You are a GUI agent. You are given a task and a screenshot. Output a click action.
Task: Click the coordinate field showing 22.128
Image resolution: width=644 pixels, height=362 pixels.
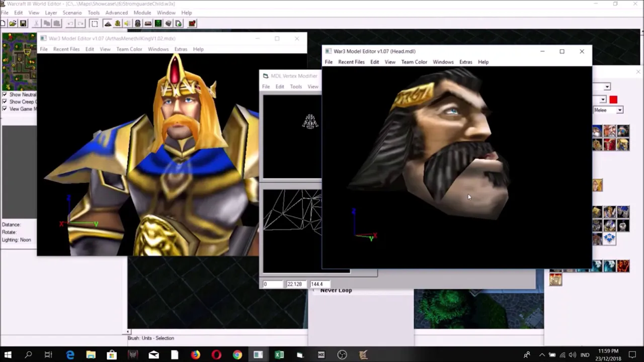click(296, 284)
